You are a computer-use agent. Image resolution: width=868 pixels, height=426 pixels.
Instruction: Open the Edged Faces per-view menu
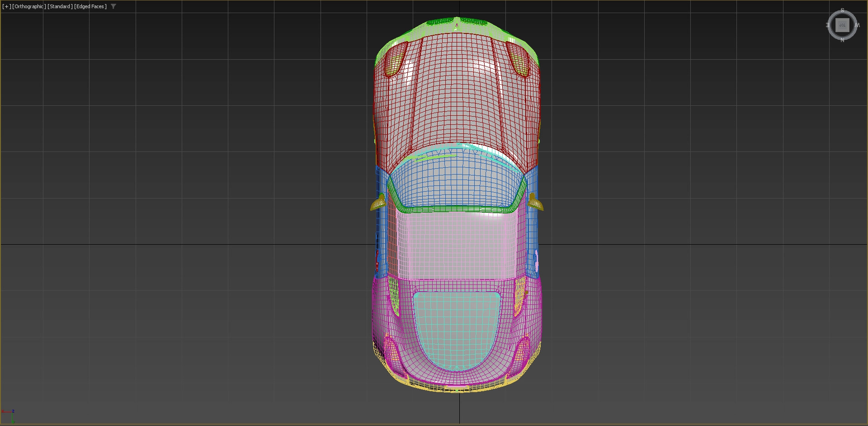click(x=91, y=6)
